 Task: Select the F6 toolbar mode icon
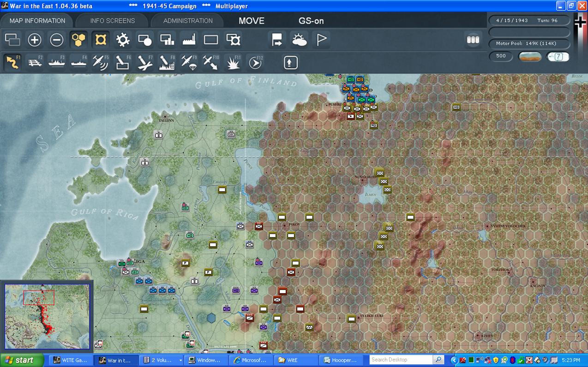(123, 62)
